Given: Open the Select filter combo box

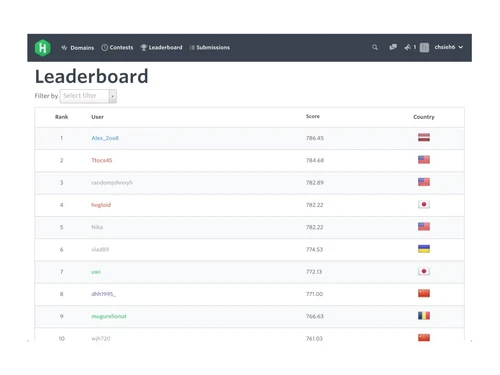Looking at the screenshot, I should 88,96.
